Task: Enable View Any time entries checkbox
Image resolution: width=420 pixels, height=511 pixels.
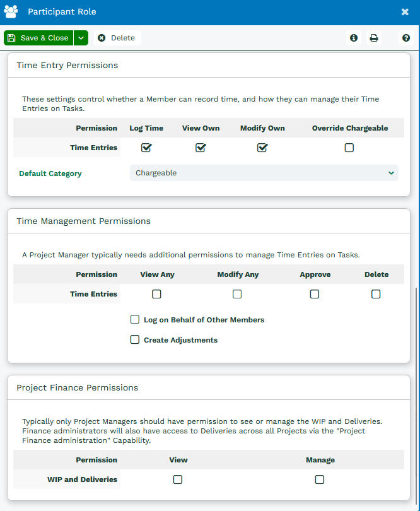Action: 156,294
